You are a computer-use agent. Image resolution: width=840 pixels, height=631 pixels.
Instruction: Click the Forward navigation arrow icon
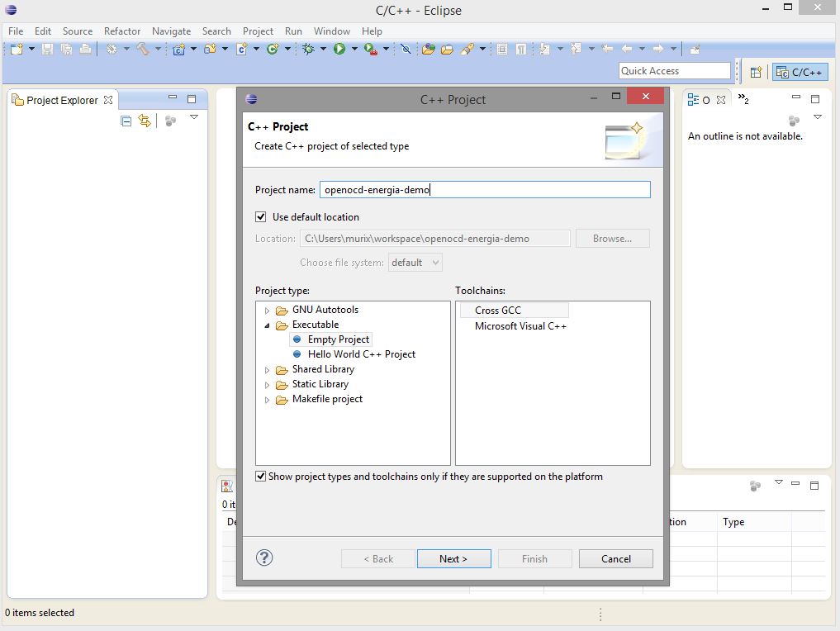pos(657,49)
